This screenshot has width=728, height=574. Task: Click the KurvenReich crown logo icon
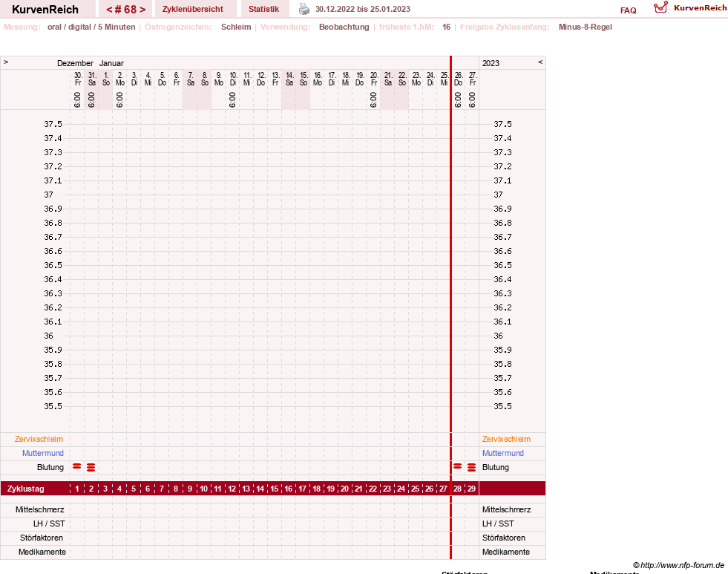[x=660, y=7]
